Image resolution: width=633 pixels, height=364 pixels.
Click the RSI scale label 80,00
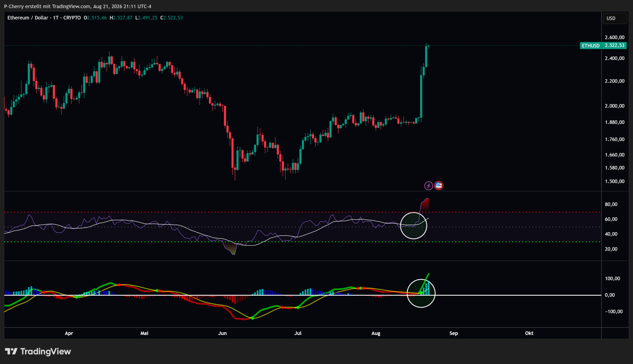click(x=611, y=205)
